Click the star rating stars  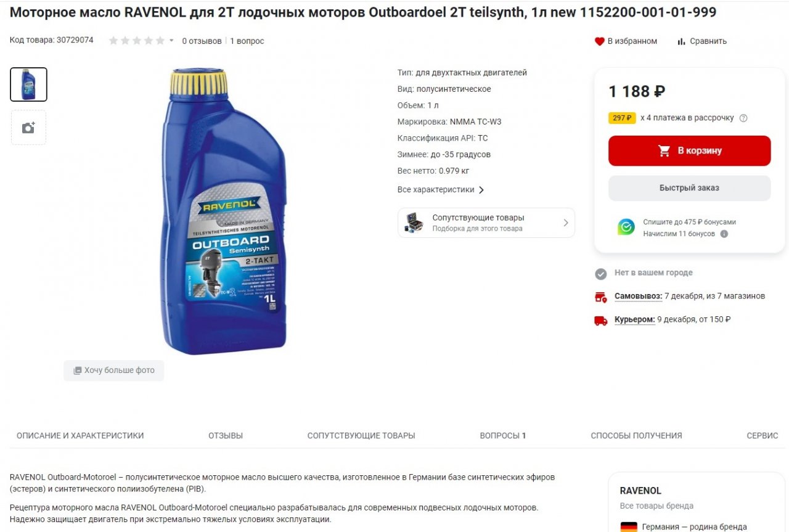[x=137, y=41]
